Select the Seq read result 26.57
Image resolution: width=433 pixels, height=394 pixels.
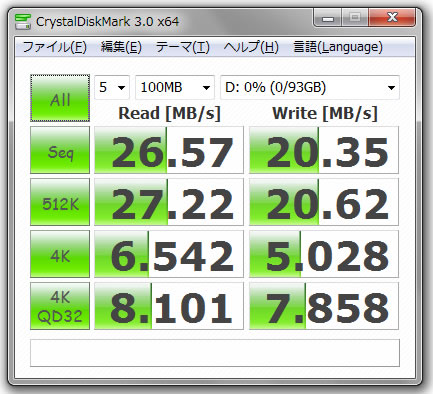coord(169,150)
